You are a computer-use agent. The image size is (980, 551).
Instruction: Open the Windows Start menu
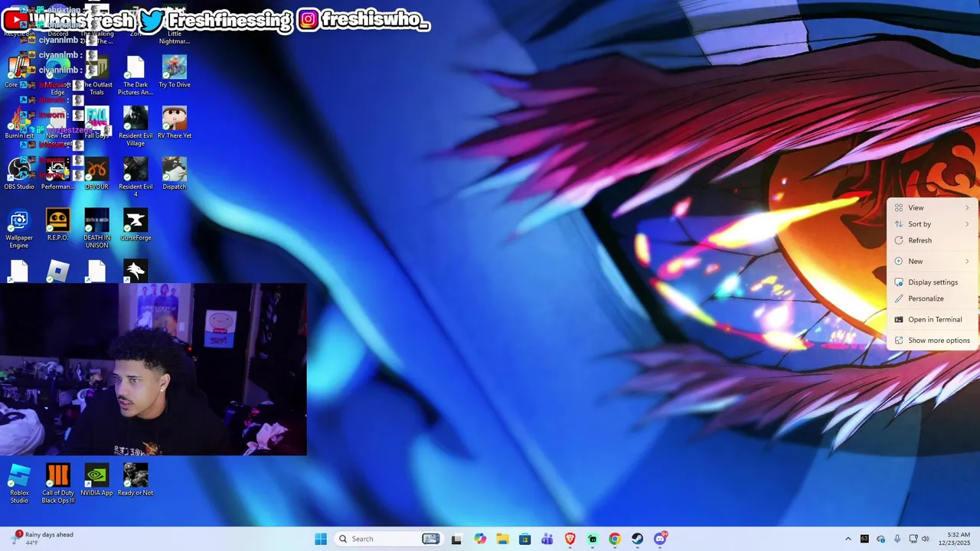coord(321,539)
